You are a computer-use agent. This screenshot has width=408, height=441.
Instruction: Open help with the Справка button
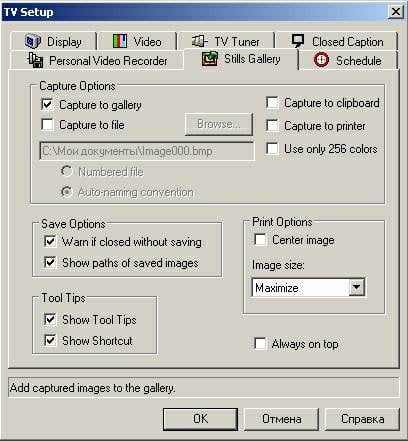point(362,419)
